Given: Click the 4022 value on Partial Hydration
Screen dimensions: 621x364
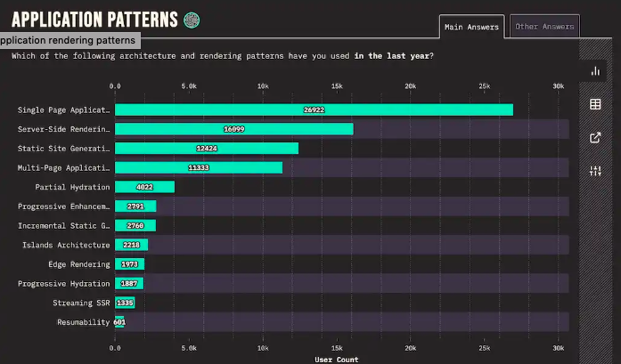Looking at the screenshot, I should pos(145,187).
